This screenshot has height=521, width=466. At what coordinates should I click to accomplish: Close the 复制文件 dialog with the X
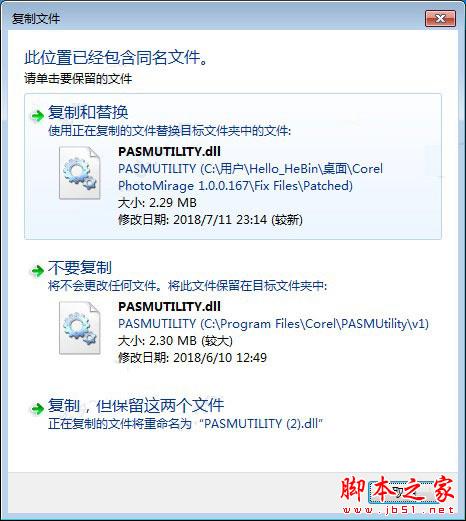(440, 18)
